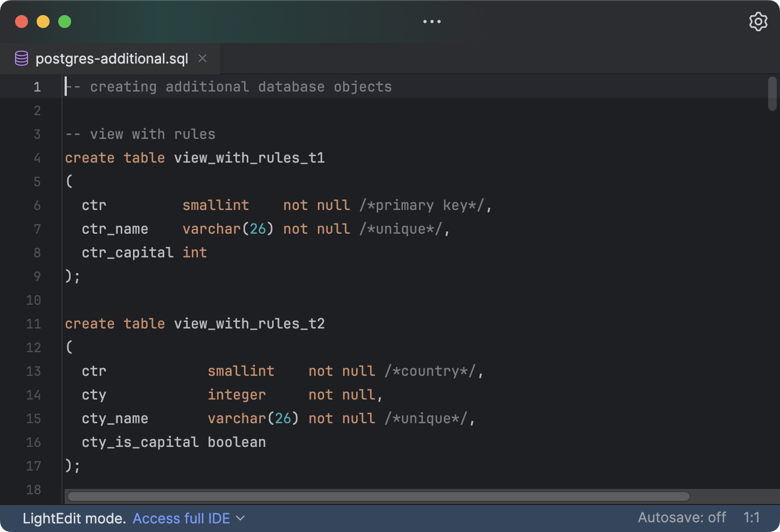Open the settings gear icon
780x532 pixels.
[x=758, y=22]
